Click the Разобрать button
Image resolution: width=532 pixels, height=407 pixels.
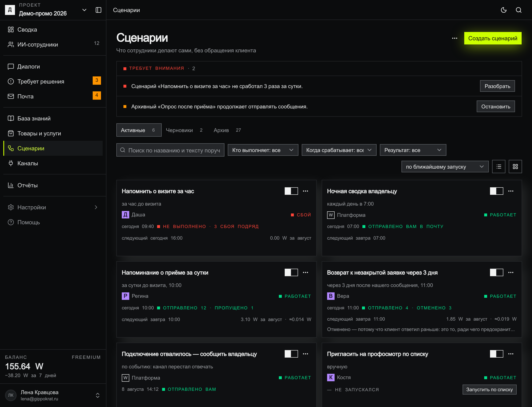point(497,86)
